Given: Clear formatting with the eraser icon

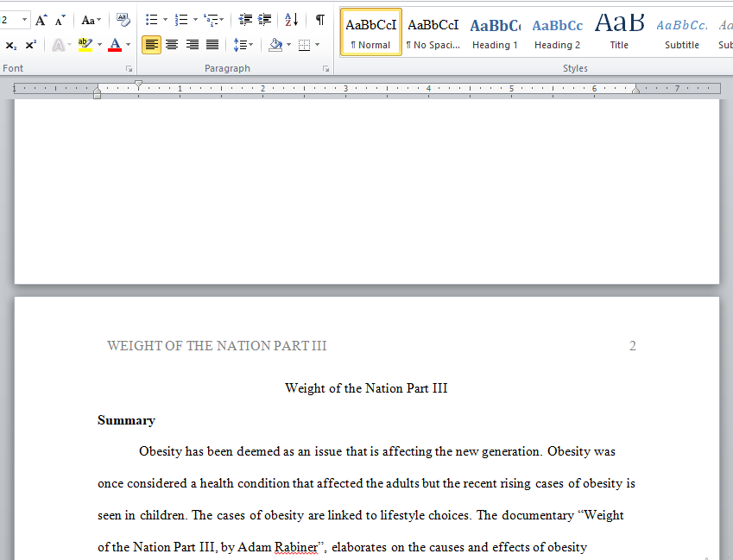Looking at the screenshot, I should point(123,20).
